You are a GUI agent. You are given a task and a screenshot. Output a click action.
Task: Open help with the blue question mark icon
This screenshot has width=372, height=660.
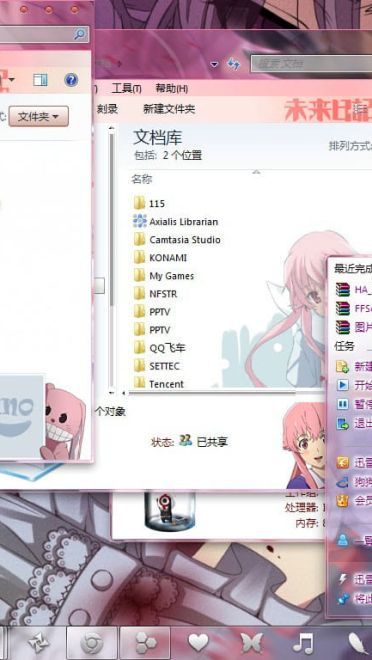(x=71, y=80)
